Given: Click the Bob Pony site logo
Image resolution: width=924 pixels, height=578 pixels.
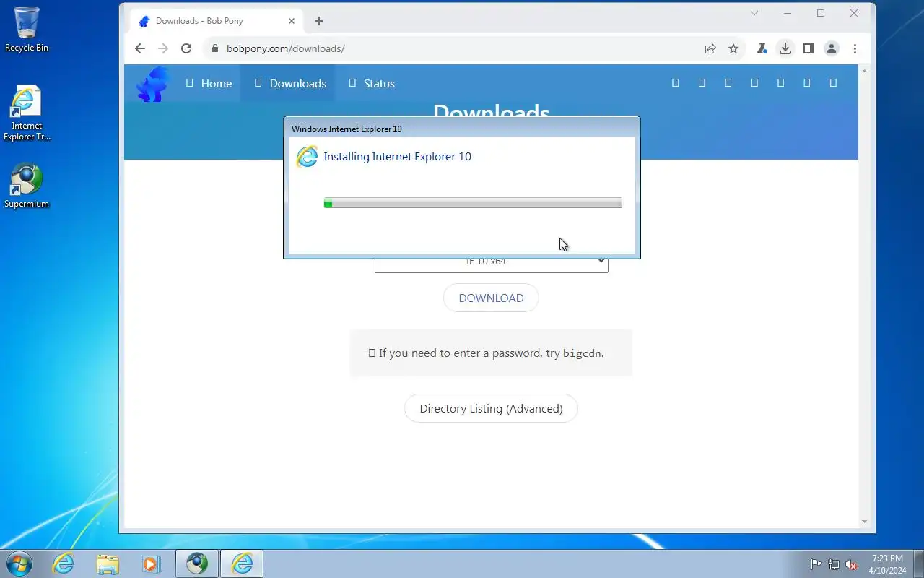Looking at the screenshot, I should (x=152, y=84).
